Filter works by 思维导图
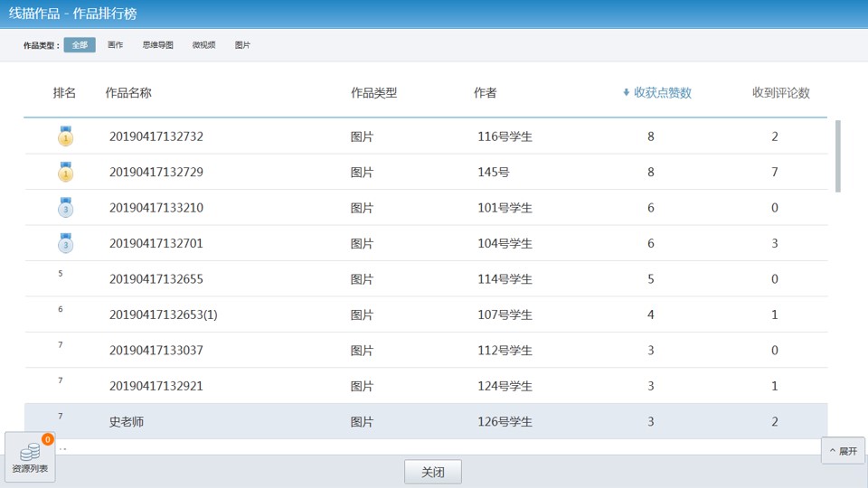Viewport: 868px width, 488px height. 157,45
